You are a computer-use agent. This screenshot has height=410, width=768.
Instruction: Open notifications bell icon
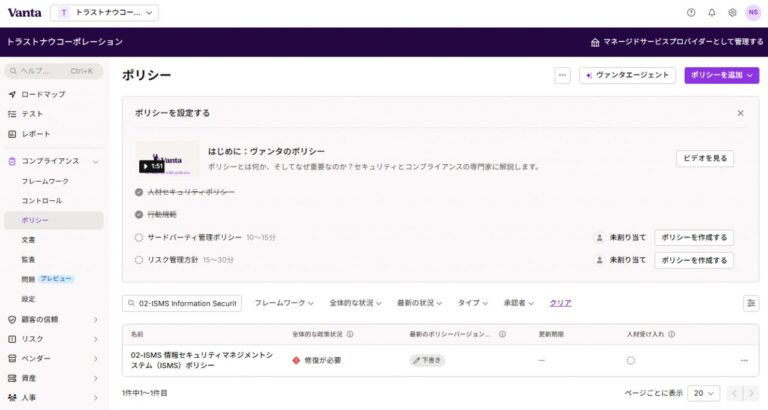[712, 13]
